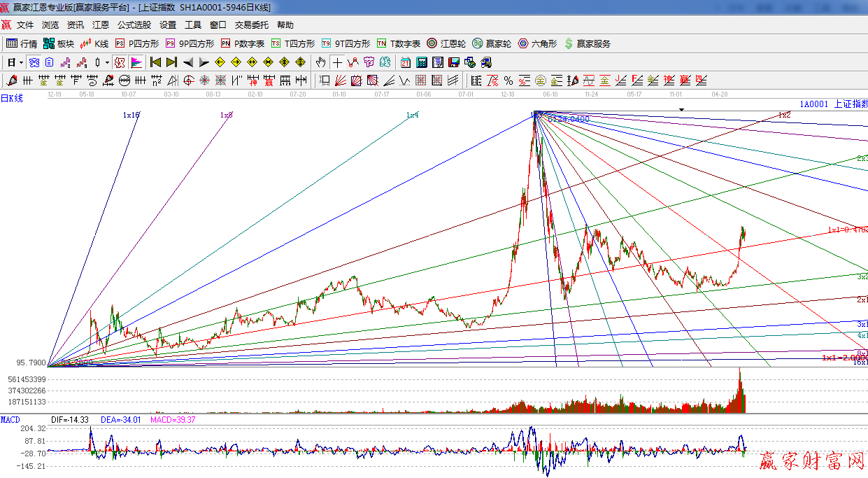Click the 赢家服务 toolbar button

click(587, 43)
